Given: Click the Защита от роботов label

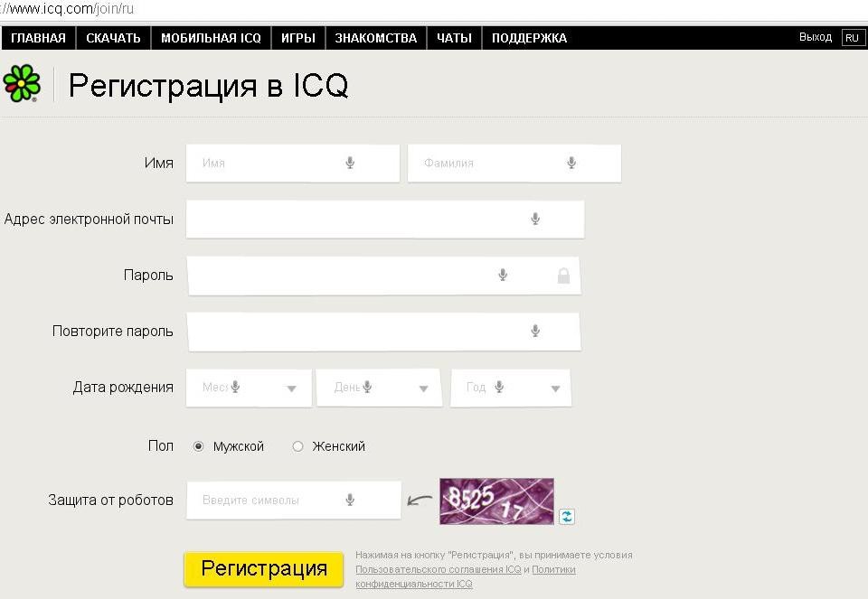Looking at the screenshot, I should 110,500.
